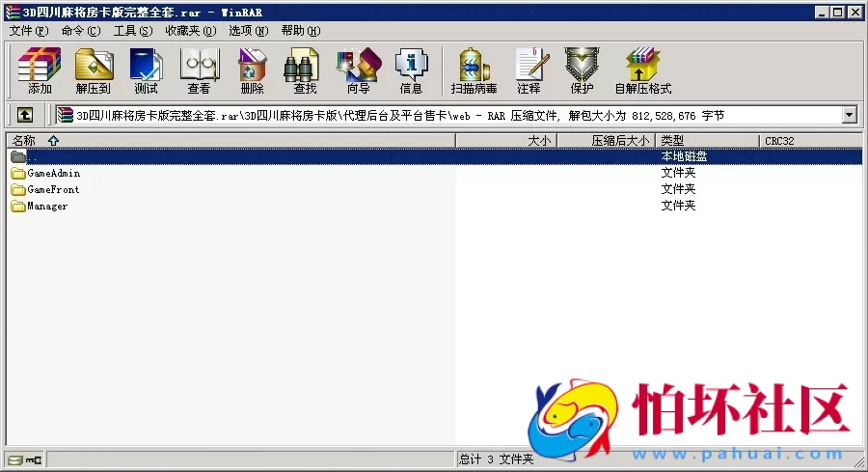Click 总计 3 文件夹 status text
The height and width of the screenshot is (472, 868).
[496, 459]
